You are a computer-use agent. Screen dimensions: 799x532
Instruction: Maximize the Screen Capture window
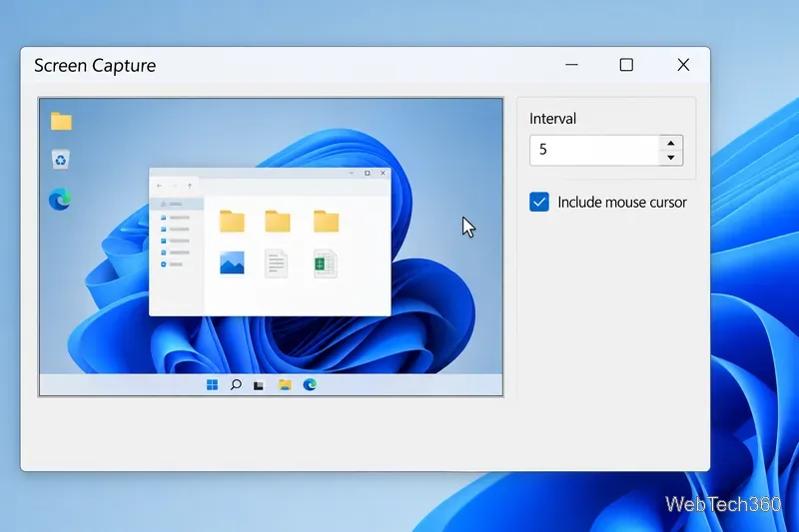click(x=626, y=65)
